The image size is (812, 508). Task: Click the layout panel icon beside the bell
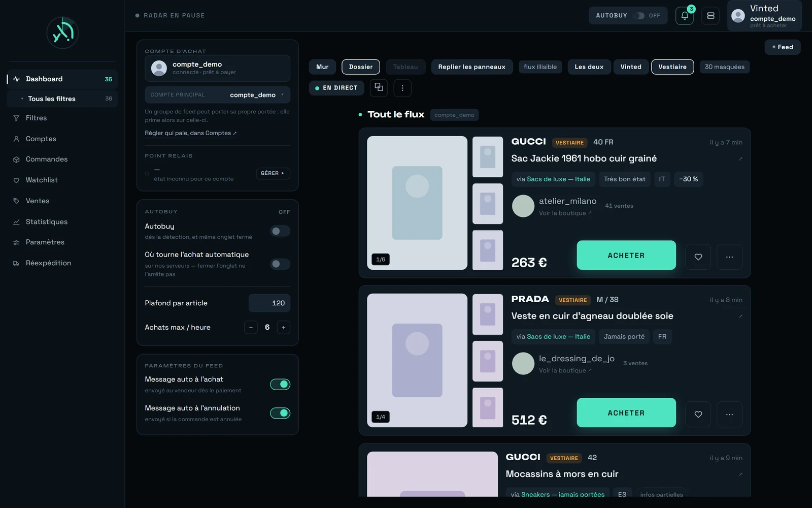(x=710, y=16)
